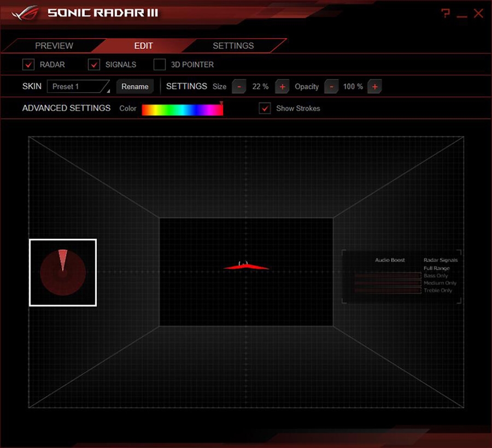Increase Size with the plus button
This screenshot has height=448, width=492.
pyautogui.click(x=282, y=86)
